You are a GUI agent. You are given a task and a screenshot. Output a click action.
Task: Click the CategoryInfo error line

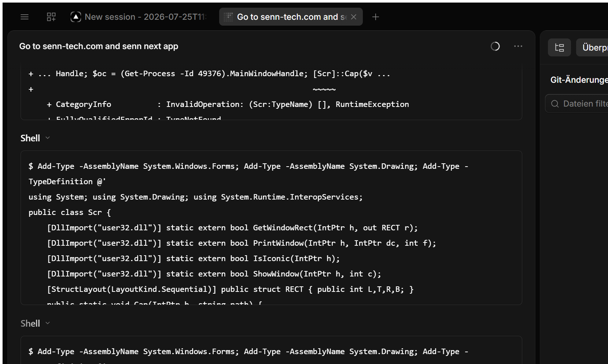tap(228, 104)
